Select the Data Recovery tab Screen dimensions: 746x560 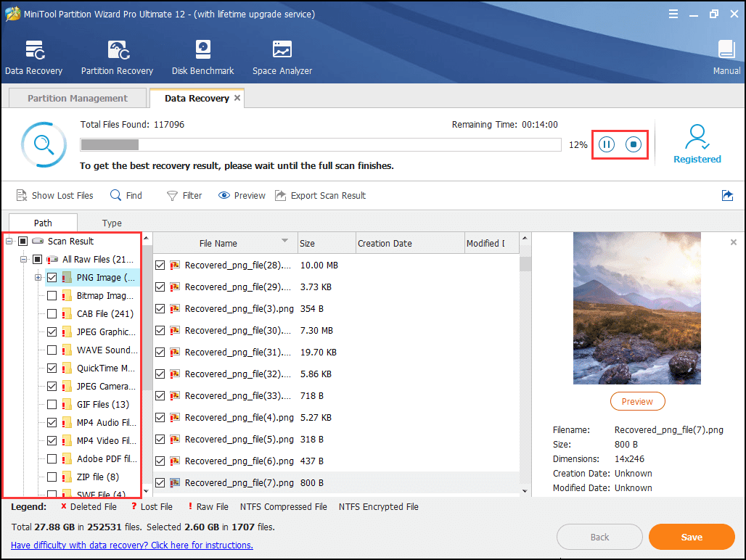[x=197, y=98]
